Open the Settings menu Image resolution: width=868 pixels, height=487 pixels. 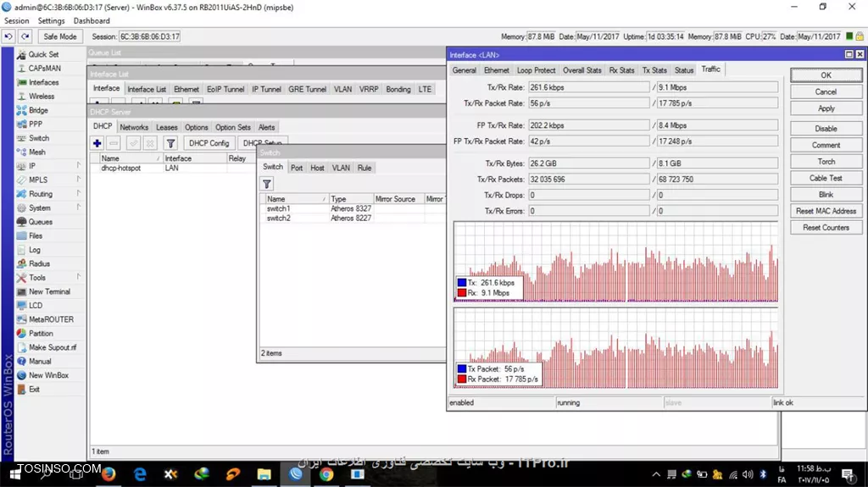click(52, 20)
